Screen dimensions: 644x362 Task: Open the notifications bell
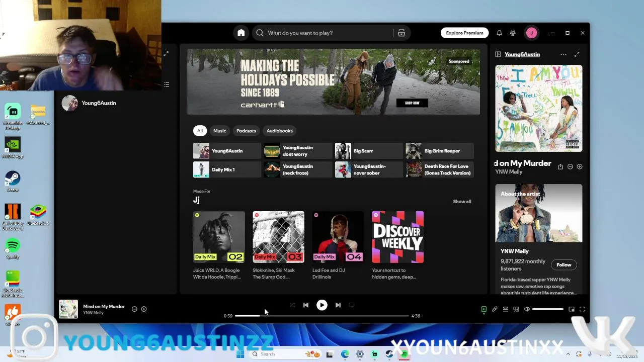coord(499,33)
